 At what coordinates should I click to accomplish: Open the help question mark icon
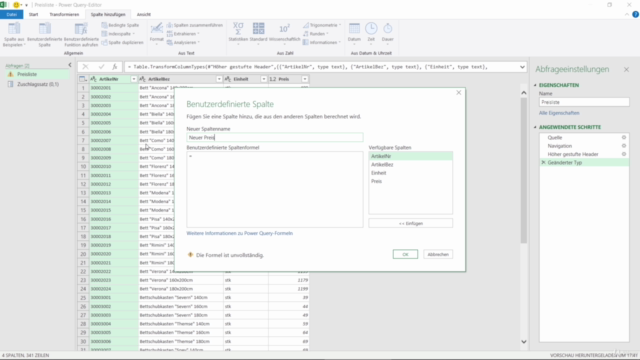[x=635, y=14]
